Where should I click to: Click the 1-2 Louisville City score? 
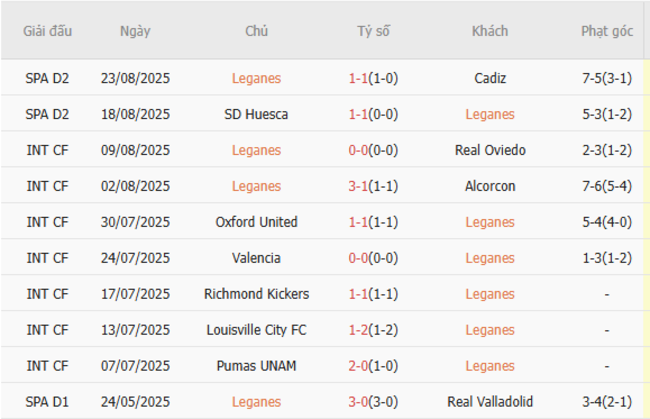pos(359,330)
